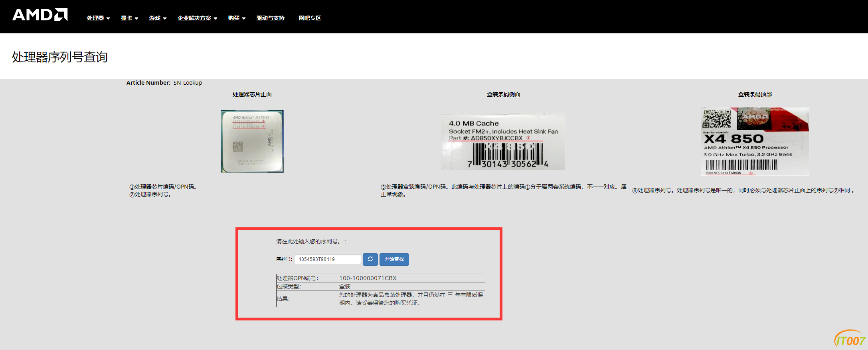Click the AMD logo
Screen dimensions: 868x350
pyautogui.click(x=40, y=15)
